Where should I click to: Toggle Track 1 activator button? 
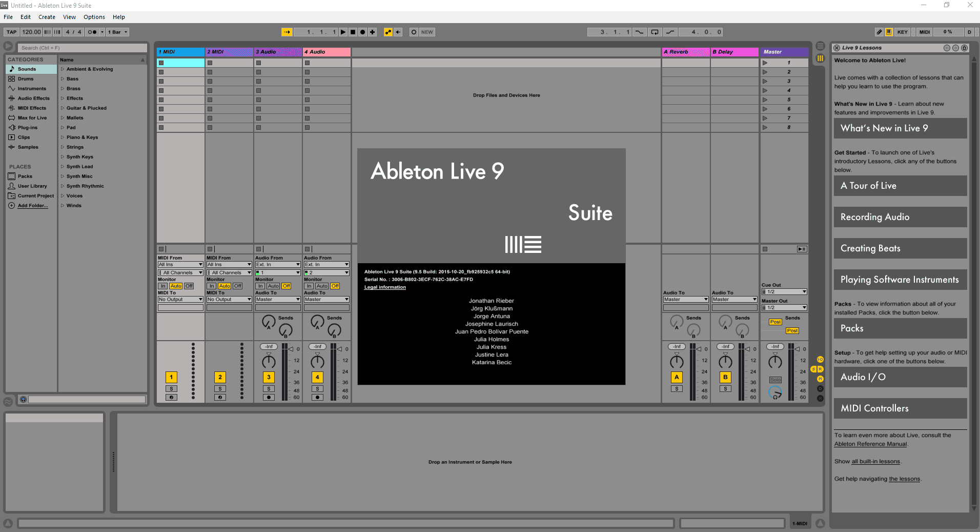171,377
